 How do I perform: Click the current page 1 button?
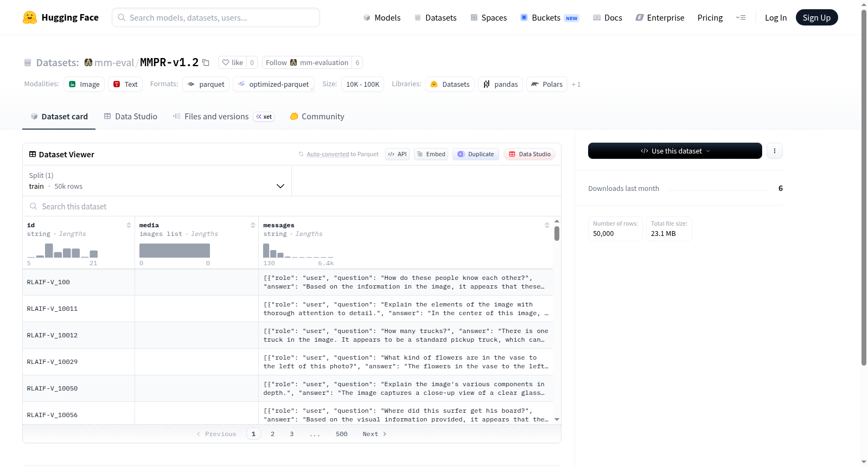tap(253, 434)
